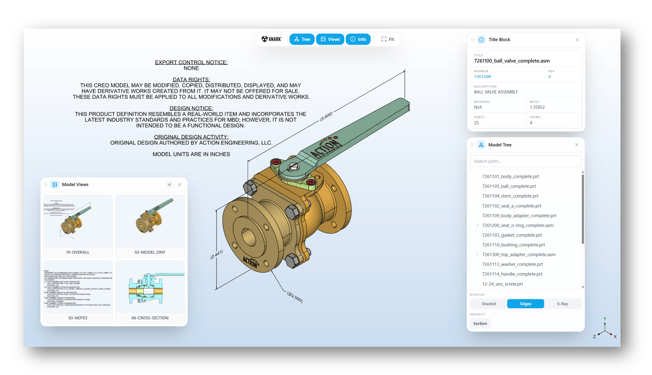Screen dimensions: 652x375
Task: Select 7261114_handle_complete.prt in the tree
Action: click(x=512, y=274)
